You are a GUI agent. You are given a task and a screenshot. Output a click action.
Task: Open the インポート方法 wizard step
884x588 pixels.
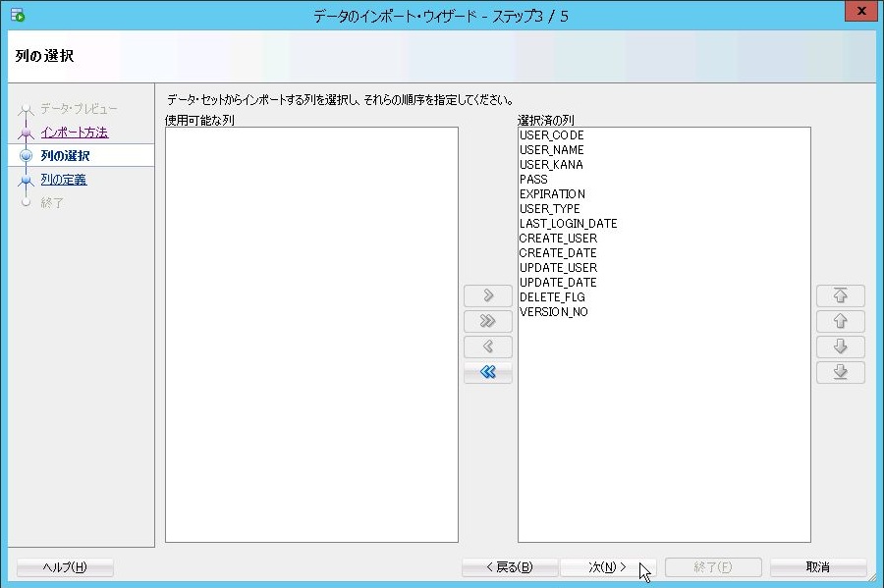point(75,133)
